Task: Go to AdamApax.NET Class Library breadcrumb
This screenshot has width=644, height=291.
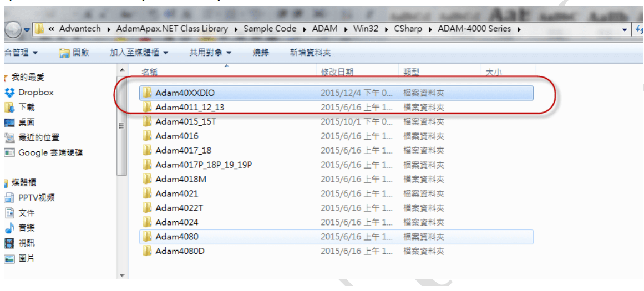Action: [172, 29]
